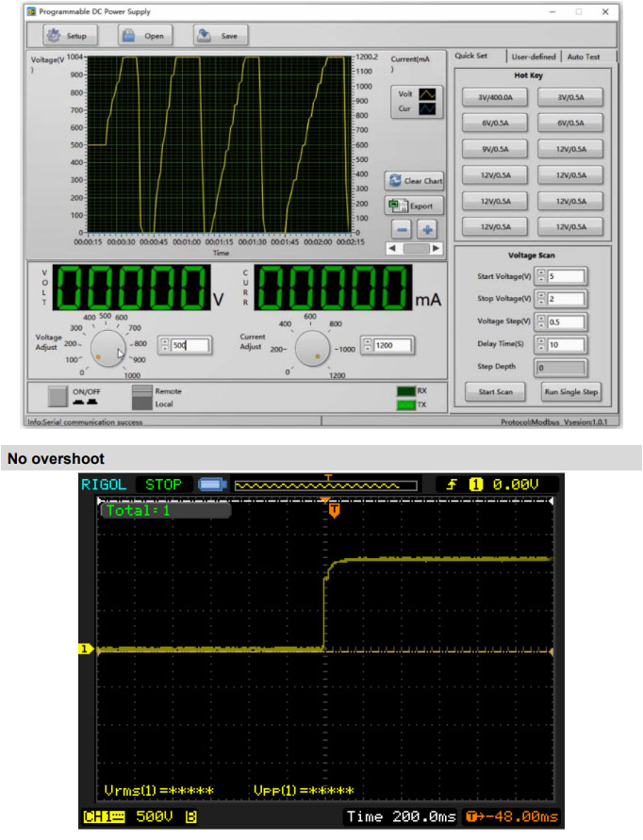Click the Protocol:Modbus version status text

554,422
